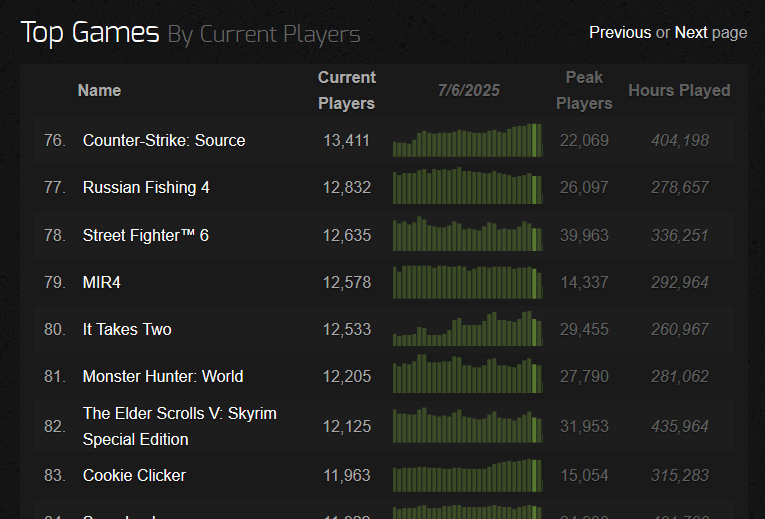Click rank number 82.
The height and width of the screenshot is (519, 765).
(55, 426)
